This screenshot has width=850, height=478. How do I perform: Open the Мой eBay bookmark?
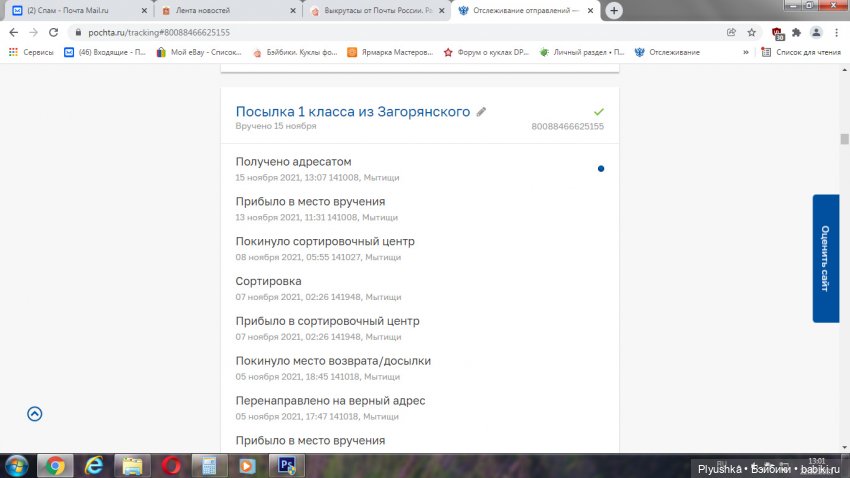coord(198,52)
